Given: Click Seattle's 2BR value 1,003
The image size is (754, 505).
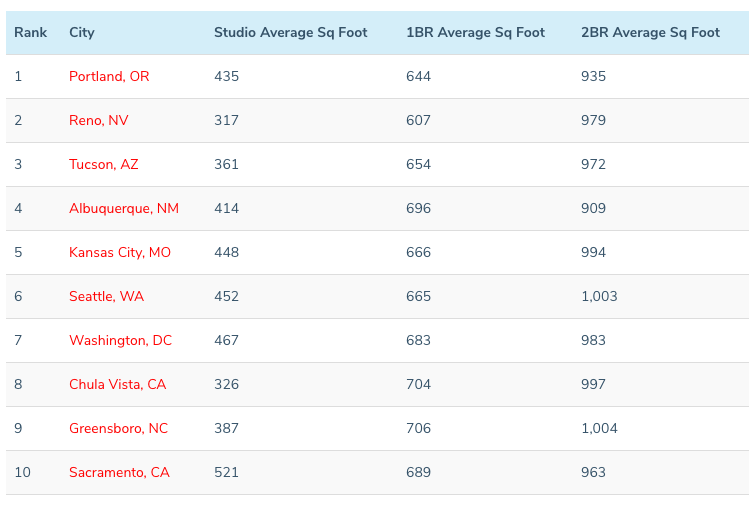Looking at the screenshot, I should coord(599,297).
